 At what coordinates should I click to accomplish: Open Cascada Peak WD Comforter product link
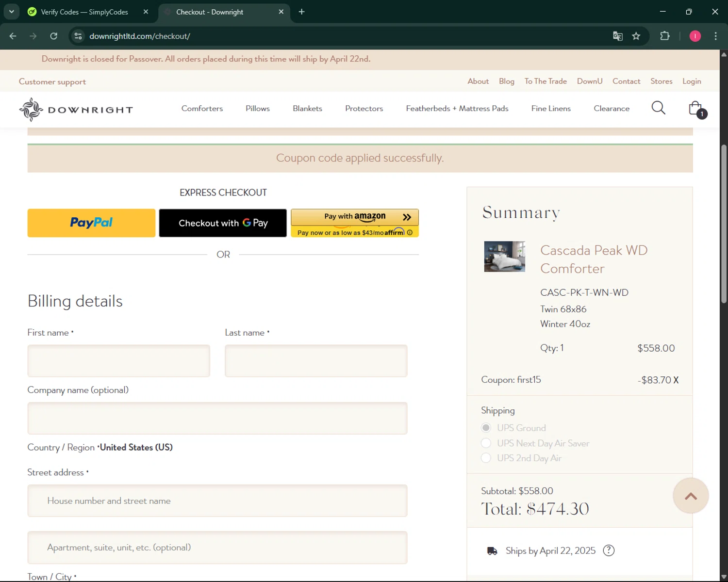594,259
